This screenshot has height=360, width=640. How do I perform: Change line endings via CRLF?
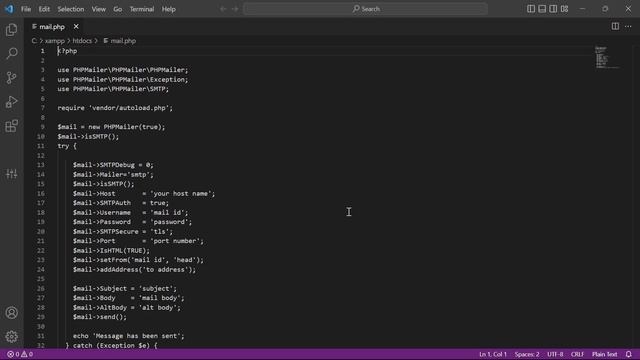coord(577,354)
